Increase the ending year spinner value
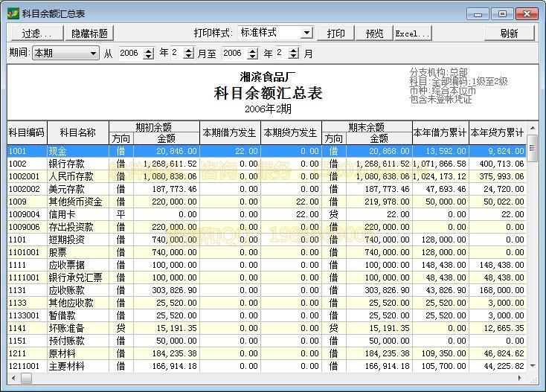This screenshot has width=546, height=392. pyautogui.click(x=252, y=51)
